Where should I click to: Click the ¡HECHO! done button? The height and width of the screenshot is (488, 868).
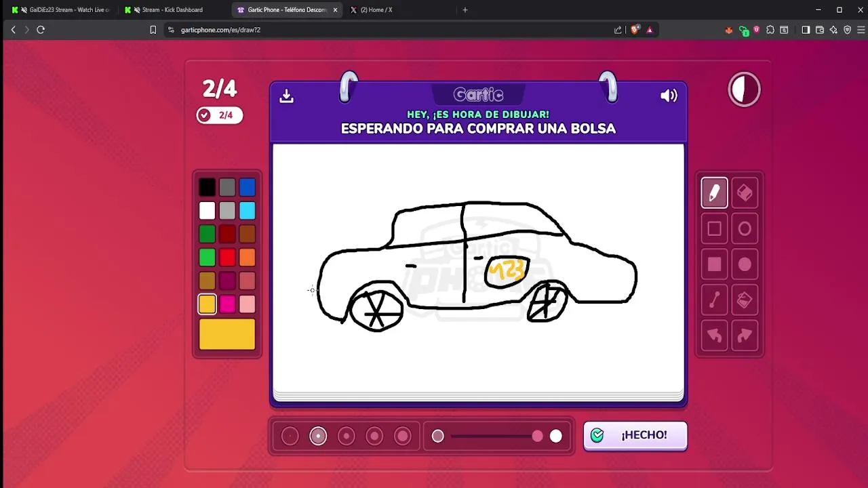[x=635, y=435]
